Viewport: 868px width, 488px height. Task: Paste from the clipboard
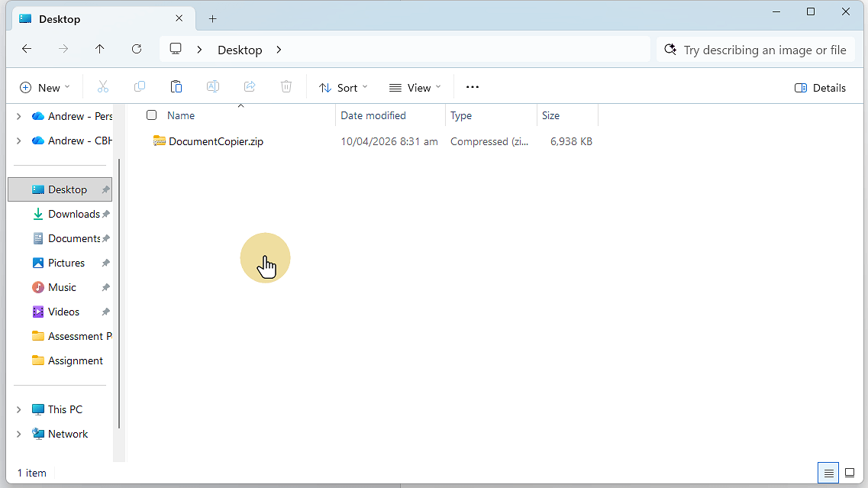point(176,86)
